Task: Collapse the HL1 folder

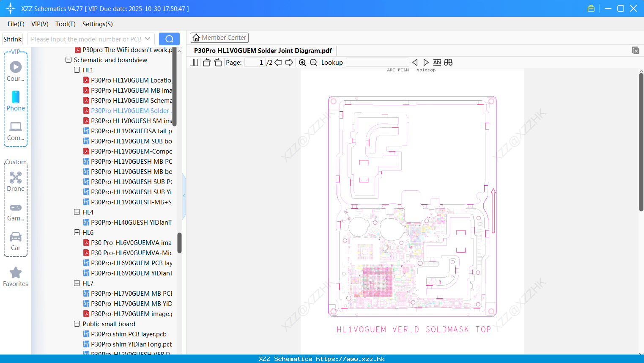Action: point(77,70)
